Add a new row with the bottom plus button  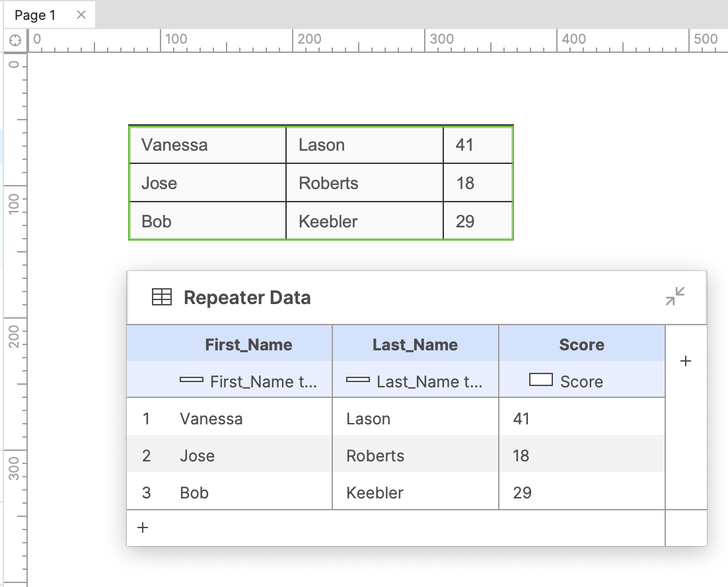click(142, 527)
